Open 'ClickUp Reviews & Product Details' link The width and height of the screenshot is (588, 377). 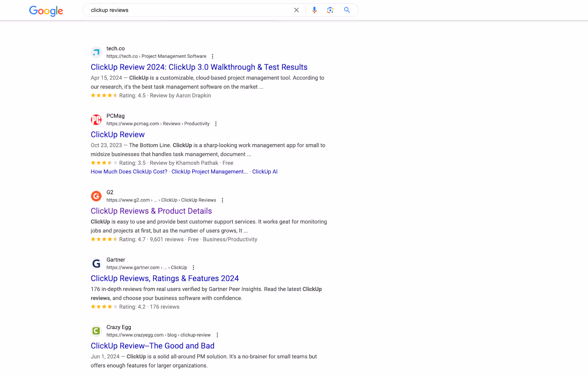pos(151,211)
